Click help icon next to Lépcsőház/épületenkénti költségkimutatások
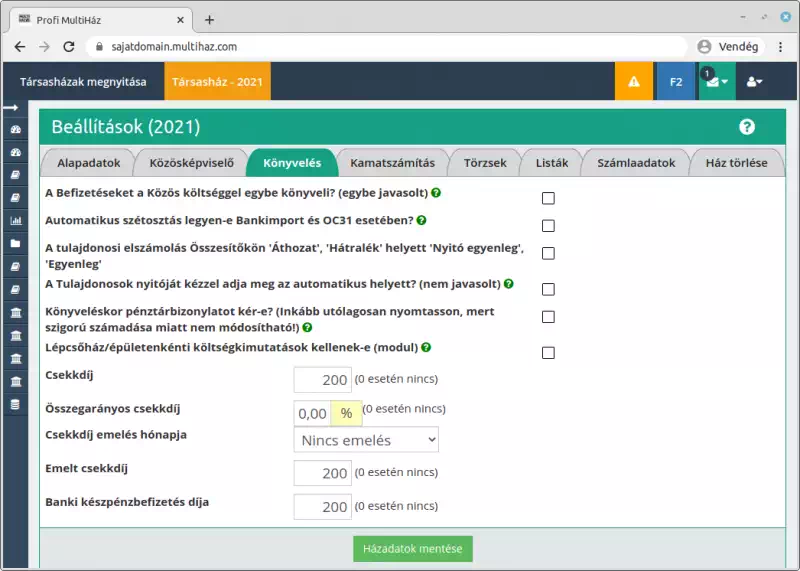The image size is (800, 571). (426, 347)
